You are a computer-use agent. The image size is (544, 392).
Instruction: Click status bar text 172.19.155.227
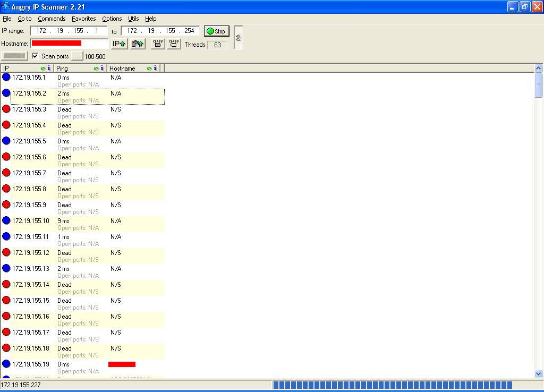point(21,385)
